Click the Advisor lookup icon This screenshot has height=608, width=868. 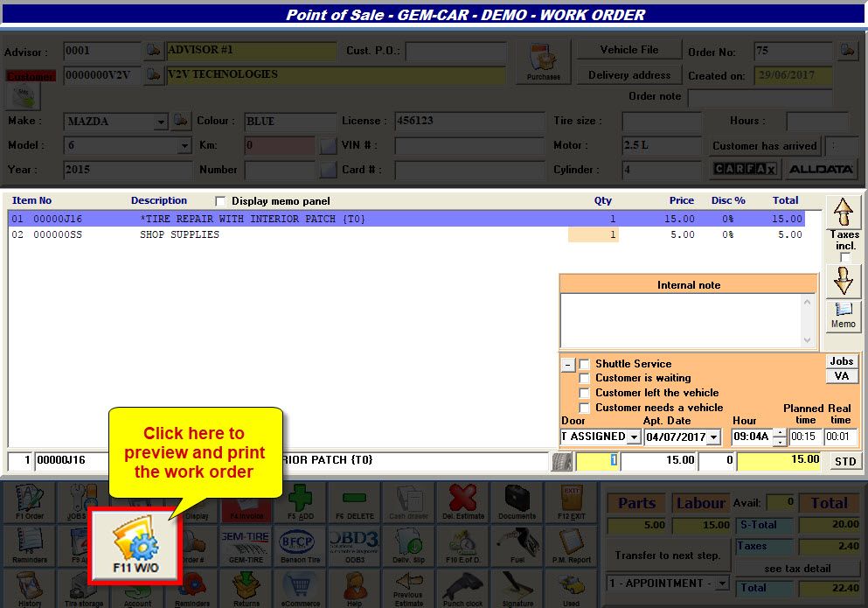point(153,51)
